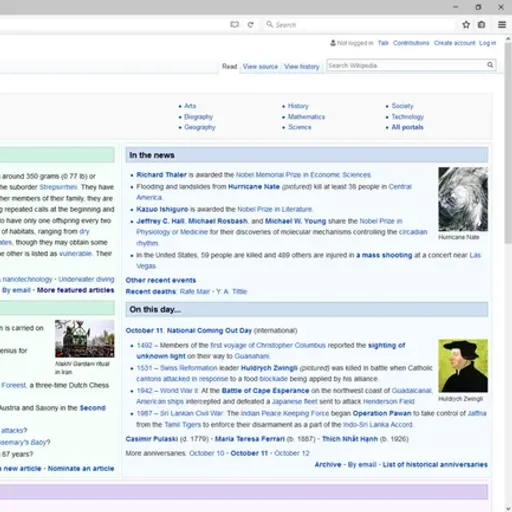The width and height of the screenshot is (512, 512).
Task: Open the Maria Teresa Ferrari link
Action: pyautogui.click(x=250, y=439)
